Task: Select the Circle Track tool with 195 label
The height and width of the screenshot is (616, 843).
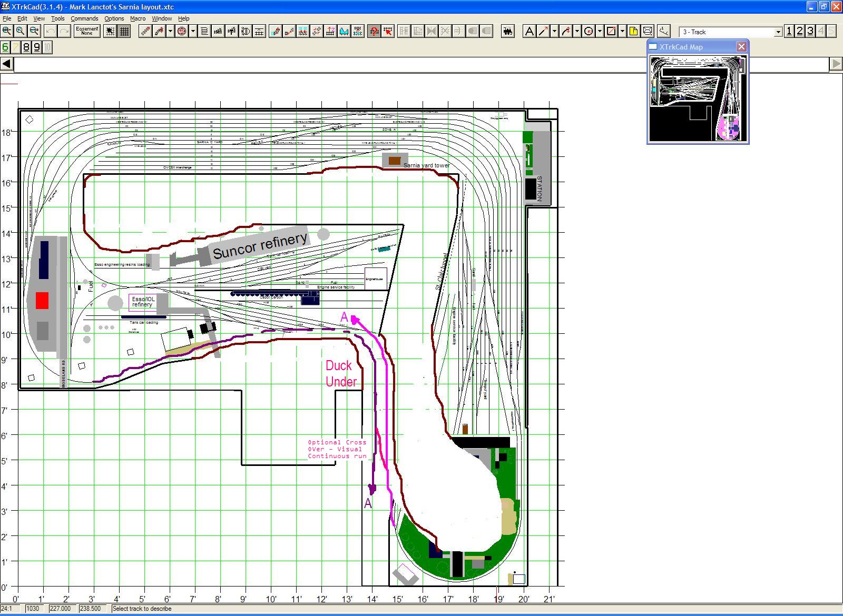Action: (x=182, y=32)
